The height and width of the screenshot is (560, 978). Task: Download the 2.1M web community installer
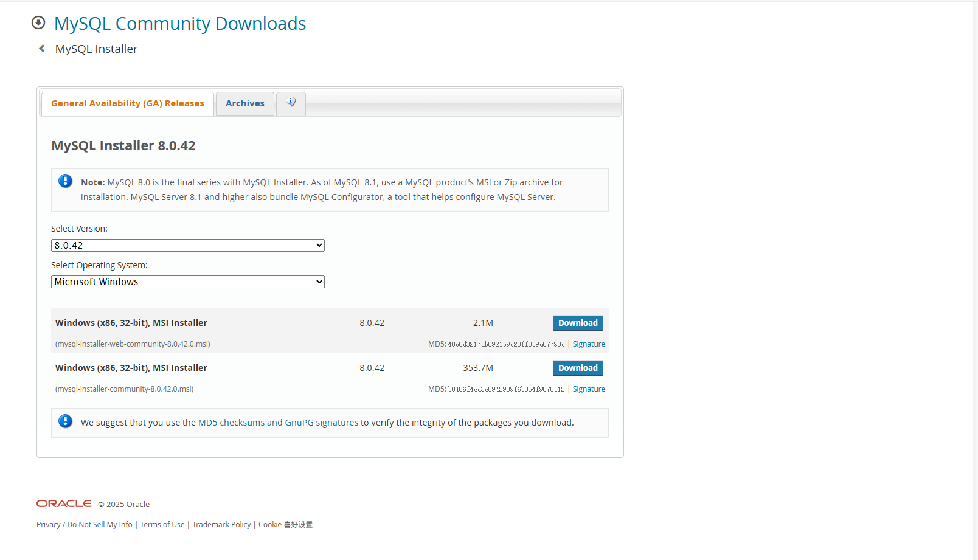click(578, 323)
